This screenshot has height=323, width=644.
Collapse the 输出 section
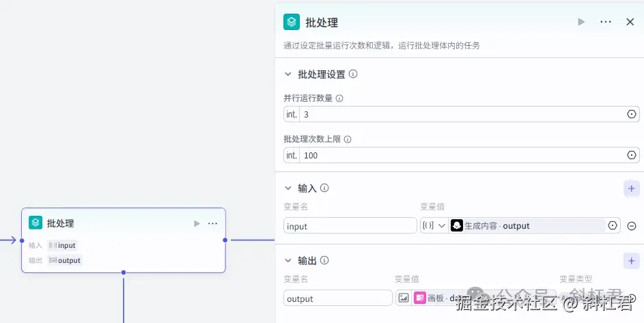[x=288, y=261]
